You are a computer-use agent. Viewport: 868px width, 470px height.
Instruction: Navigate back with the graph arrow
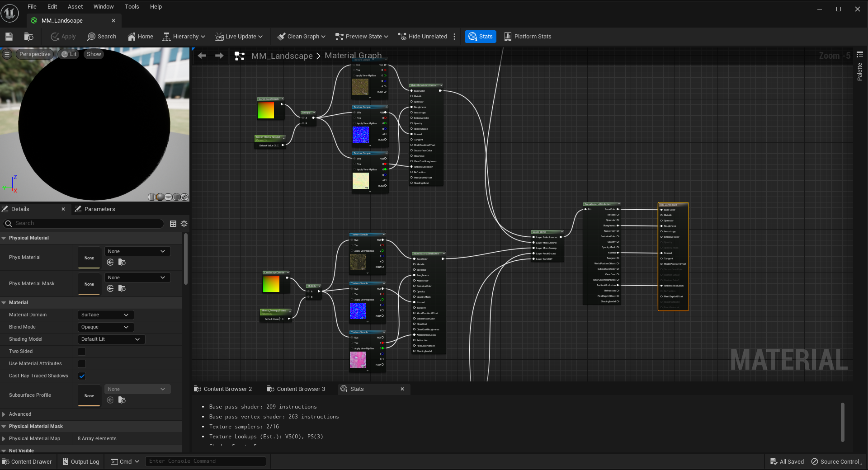202,56
